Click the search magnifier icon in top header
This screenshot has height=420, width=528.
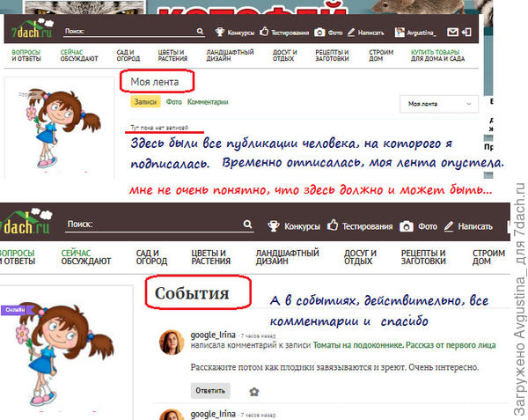[202, 33]
